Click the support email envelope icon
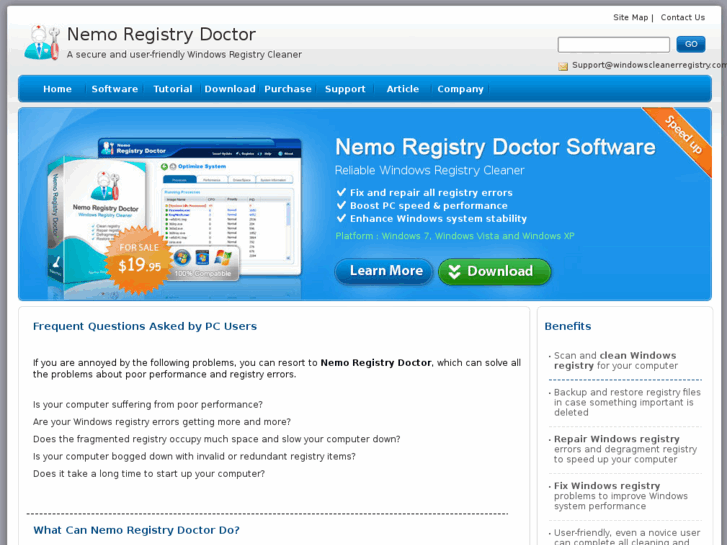The height and width of the screenshot is (545, 727). tap(563, 67)
